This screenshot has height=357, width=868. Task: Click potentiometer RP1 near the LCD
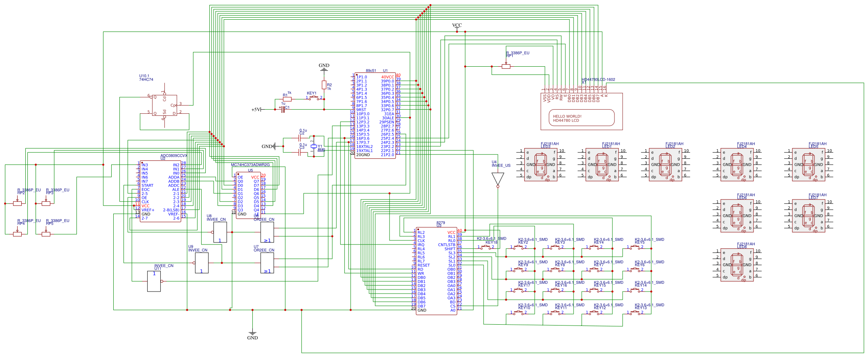(x=506, y=66)
